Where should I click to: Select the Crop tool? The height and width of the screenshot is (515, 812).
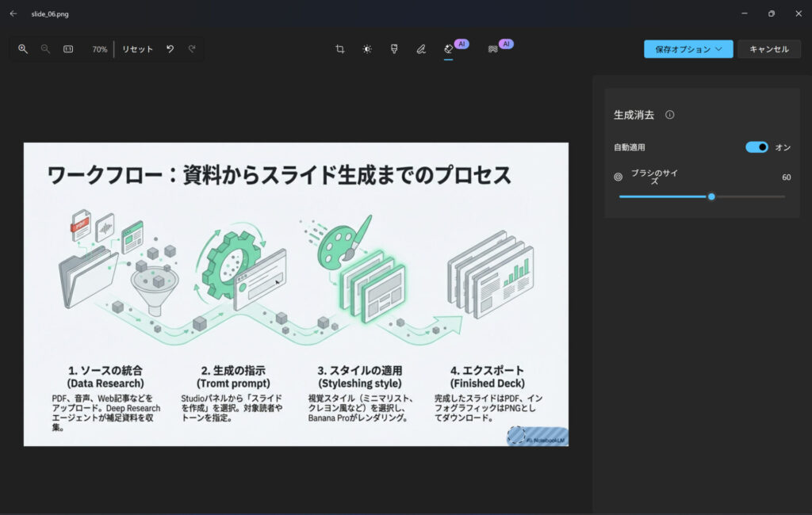point(339,48)
